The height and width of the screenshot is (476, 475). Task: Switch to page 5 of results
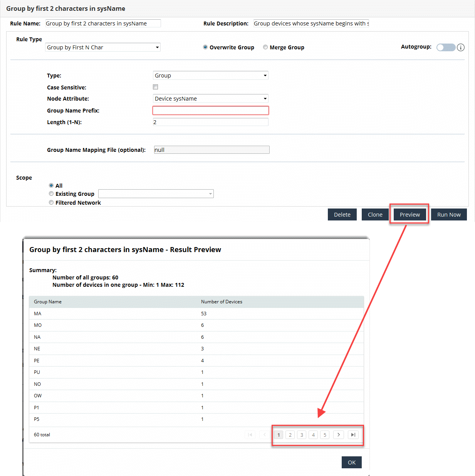(x=325, y=435)
